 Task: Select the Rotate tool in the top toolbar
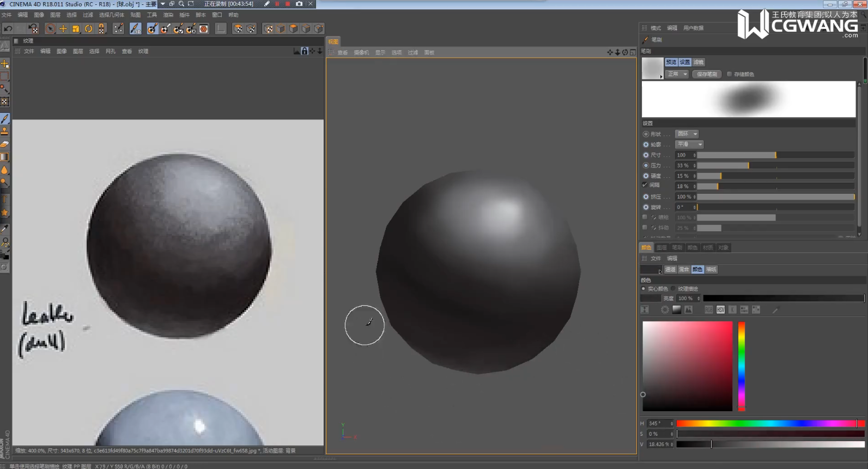[88, 28]
